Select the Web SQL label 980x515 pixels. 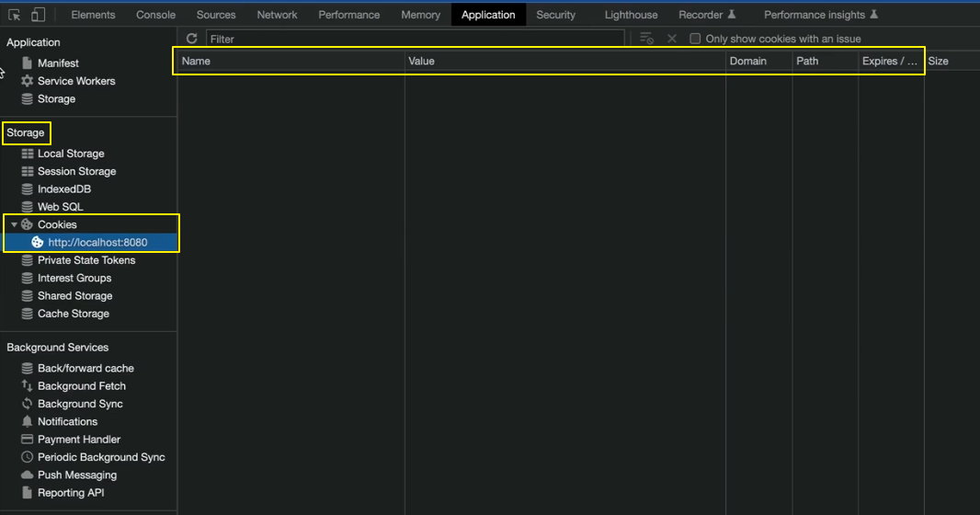[60, 207]
